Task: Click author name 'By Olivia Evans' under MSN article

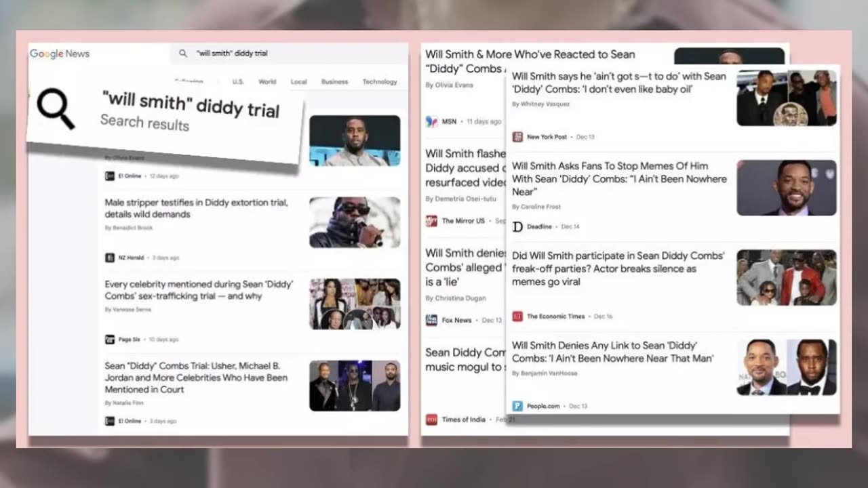Action: (449, 85)
